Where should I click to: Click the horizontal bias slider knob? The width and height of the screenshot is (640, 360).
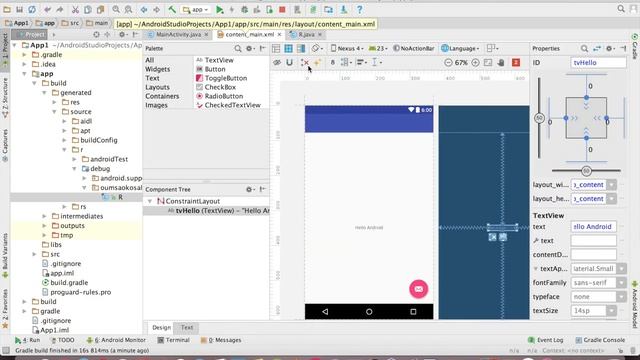(x=586, y=171)
